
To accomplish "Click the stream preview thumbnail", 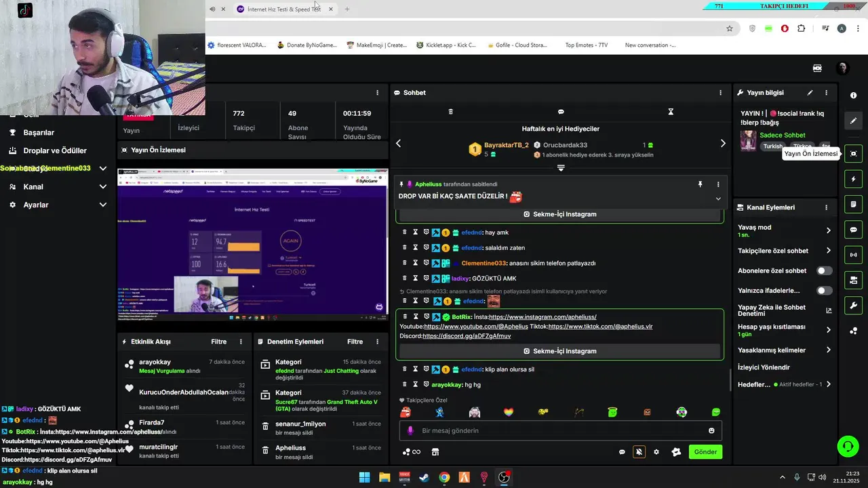I will pos(252,245).
